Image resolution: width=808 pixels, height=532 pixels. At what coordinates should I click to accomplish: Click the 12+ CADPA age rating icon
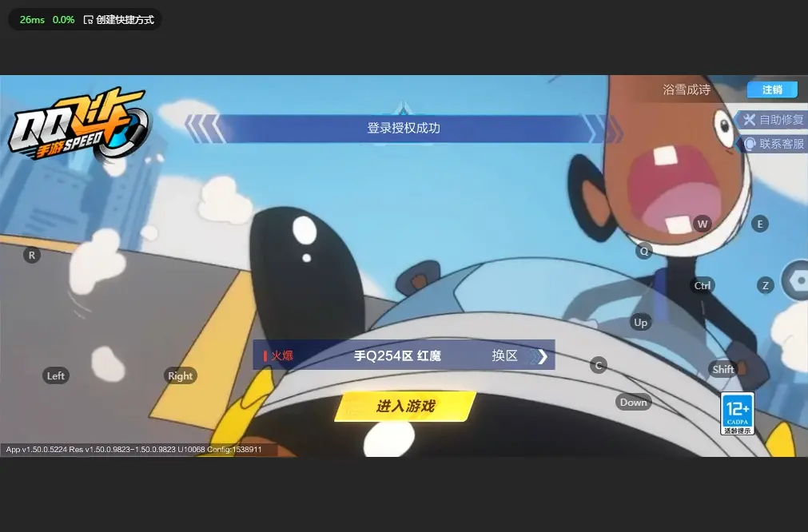[x=738, y=414]
